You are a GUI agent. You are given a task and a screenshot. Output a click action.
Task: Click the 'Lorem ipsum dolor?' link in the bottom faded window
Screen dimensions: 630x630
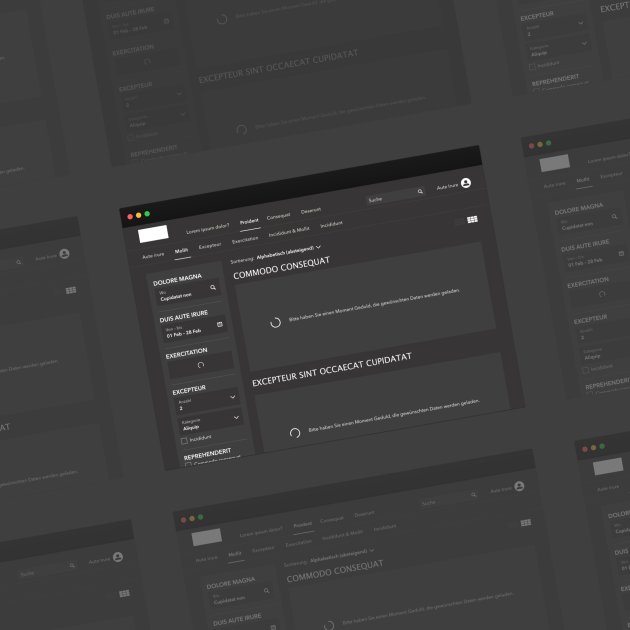(261, 532)
